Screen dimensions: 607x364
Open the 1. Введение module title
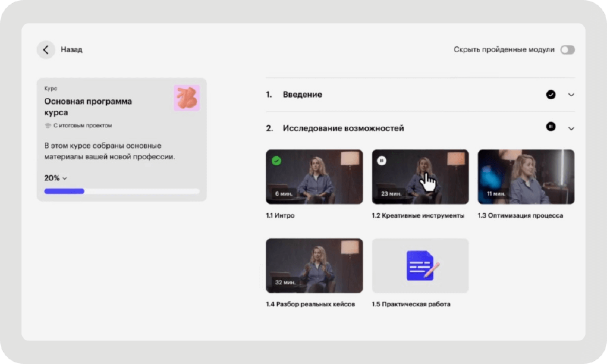point(294,94)
